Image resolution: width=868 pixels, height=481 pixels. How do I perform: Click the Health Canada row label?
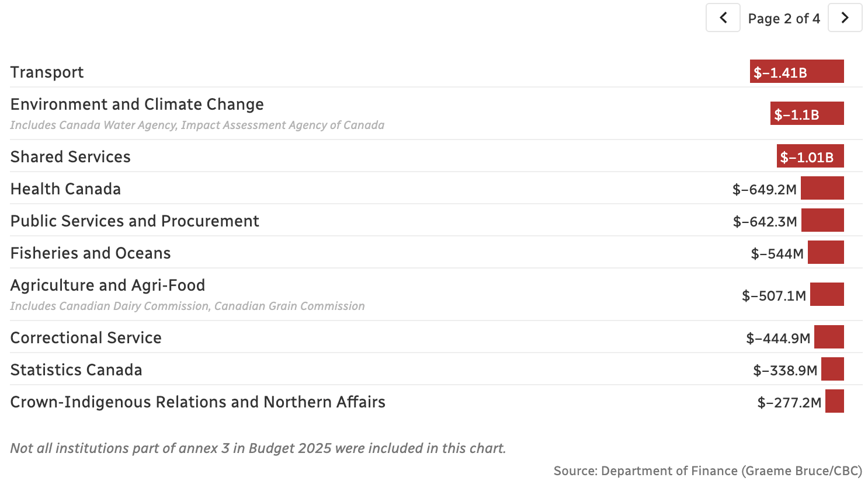click(65, 189)
